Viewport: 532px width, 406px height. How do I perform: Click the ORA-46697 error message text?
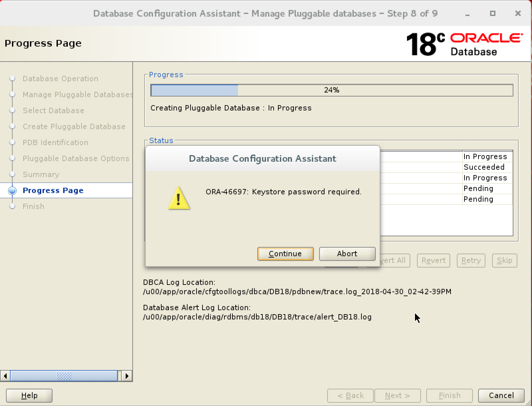[x=283, y=192]
